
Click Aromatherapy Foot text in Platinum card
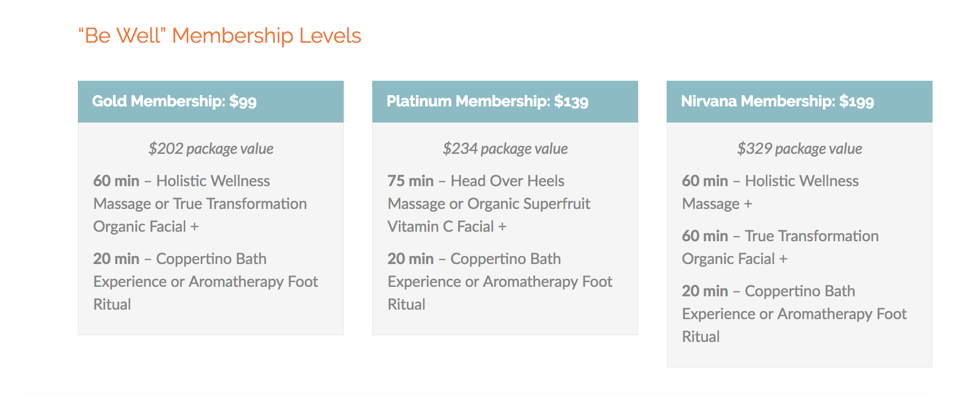547,282
